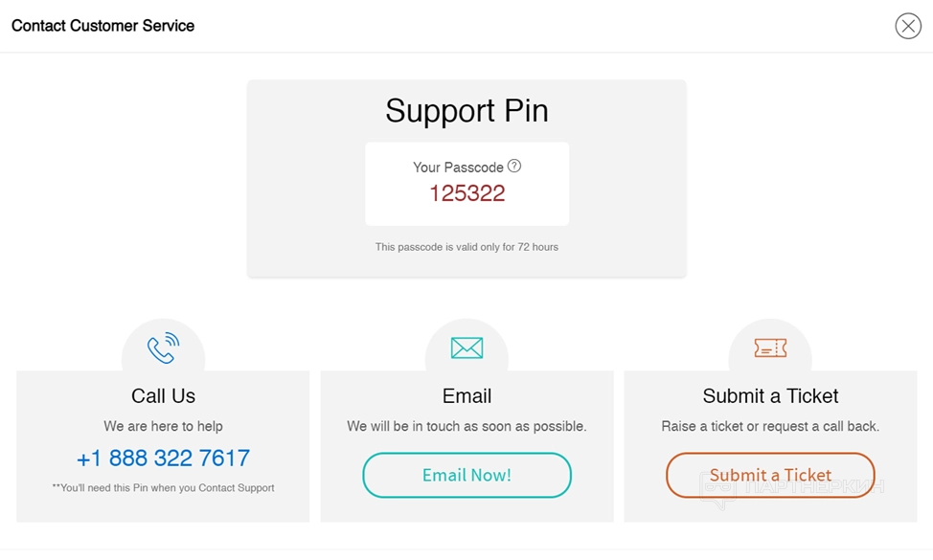The width and height of the screenshot is (933, 560).
Task: Click the envelope email icon
Action: click(x=466, y=348)
